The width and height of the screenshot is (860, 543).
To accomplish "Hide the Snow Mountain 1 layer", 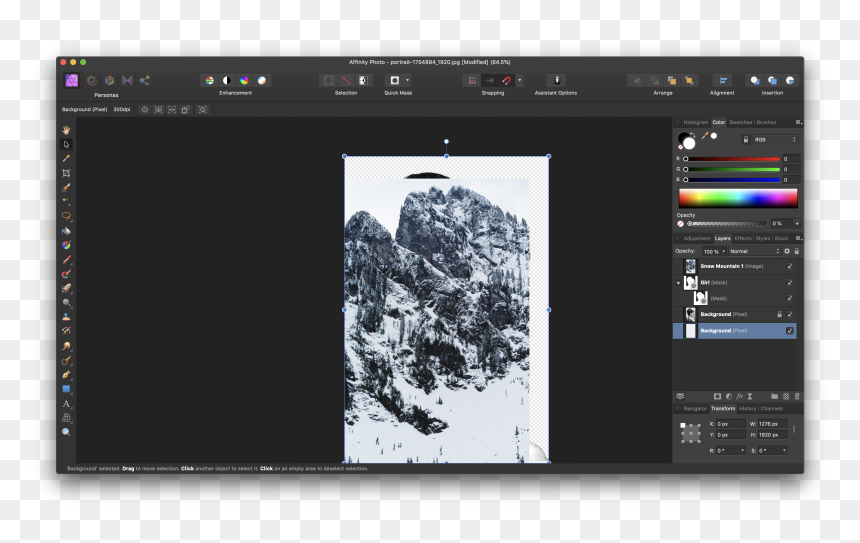I will tap(790, 267).
